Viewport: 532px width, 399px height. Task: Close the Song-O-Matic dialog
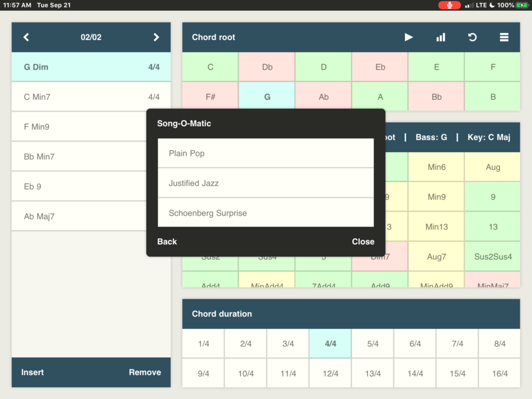pos(363,242)
